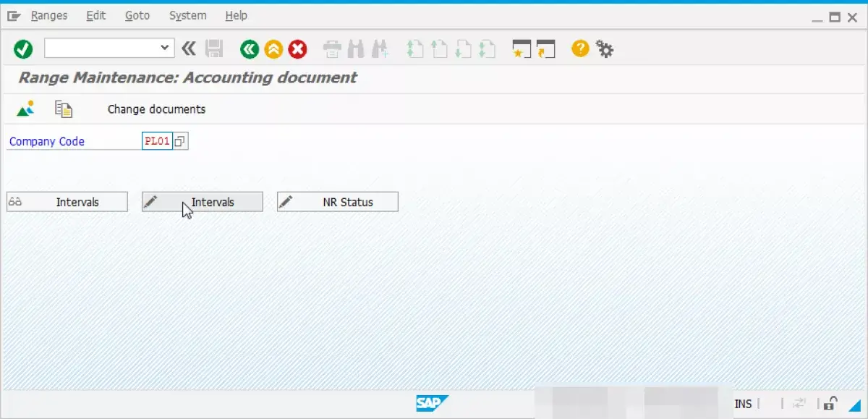Screen dimensions: 868x419
Task: Click the padlock icon in status bar
Action: (832, 404)
